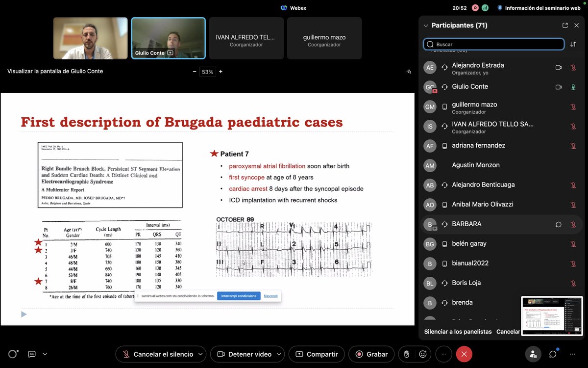Screen dimensions: 588x368
Task: Select guillermo mazo participant tile
Action: (324, 38)
